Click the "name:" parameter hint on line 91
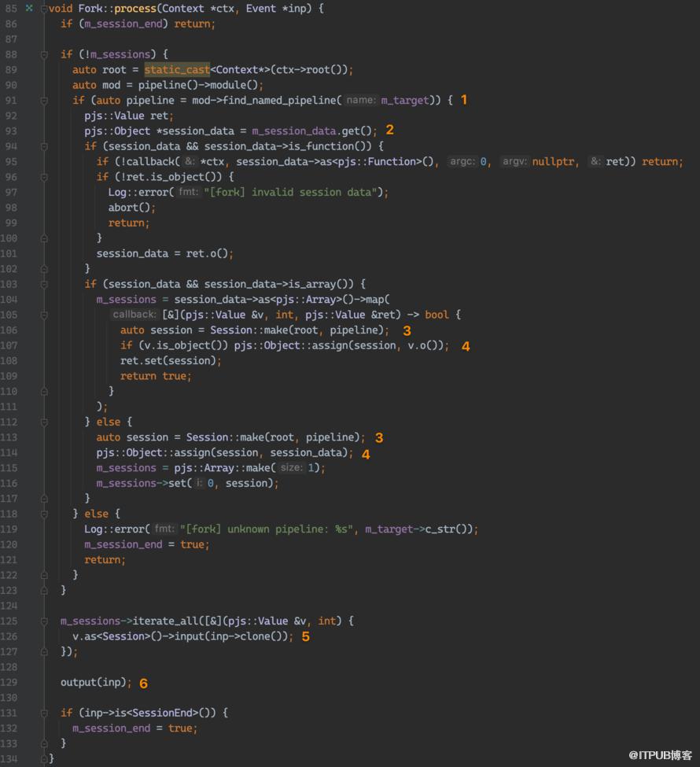This screenshot has width=700, height=767. 361,100
